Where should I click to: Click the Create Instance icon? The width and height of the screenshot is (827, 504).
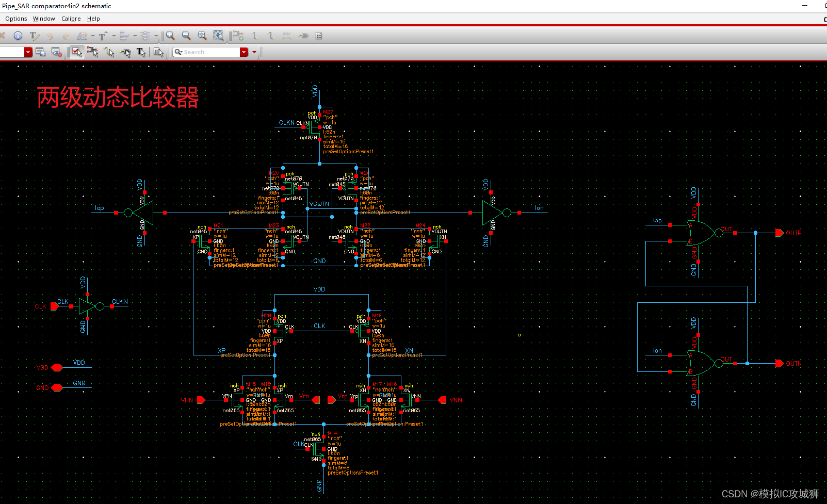click(x=238, y=36)
